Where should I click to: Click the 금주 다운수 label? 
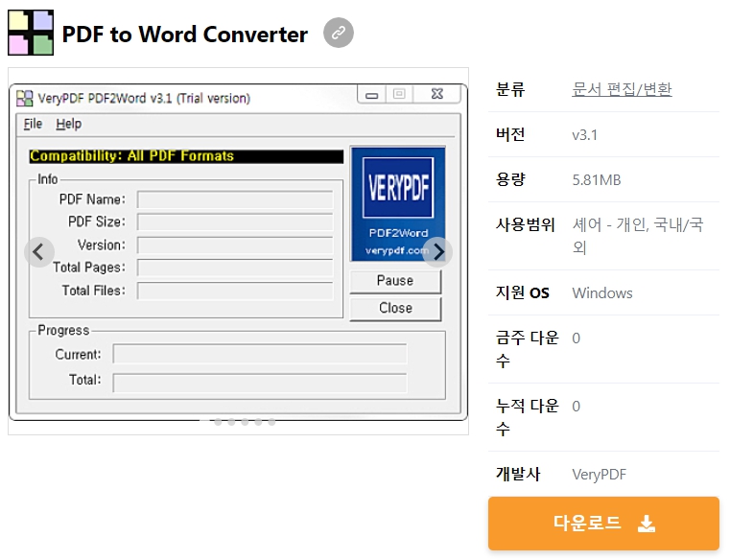[x=527, y=349]
